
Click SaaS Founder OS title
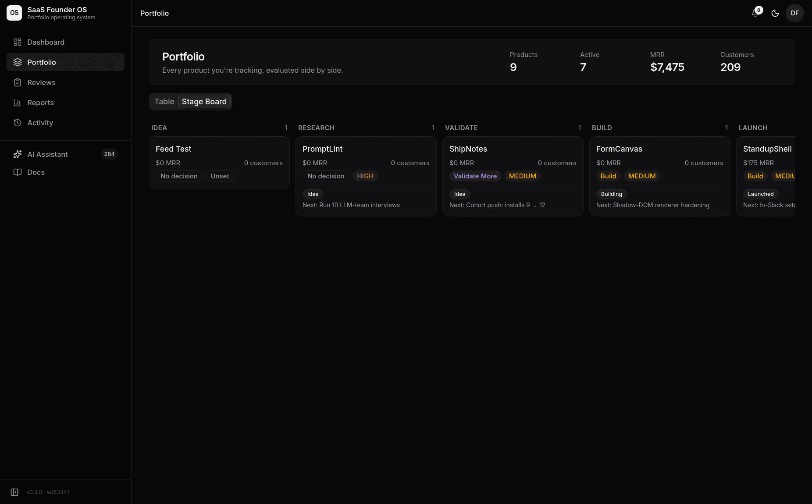(x=57, y=10)
